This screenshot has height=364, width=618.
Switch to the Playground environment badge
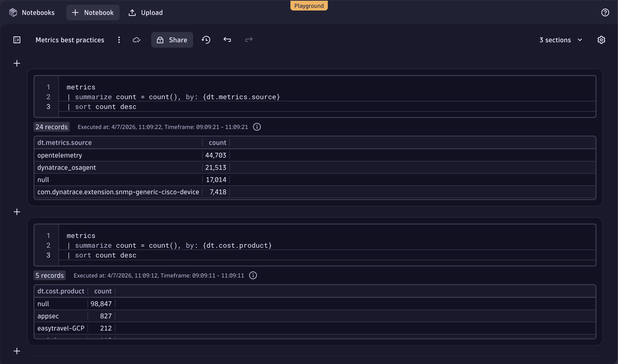[309, 6]
